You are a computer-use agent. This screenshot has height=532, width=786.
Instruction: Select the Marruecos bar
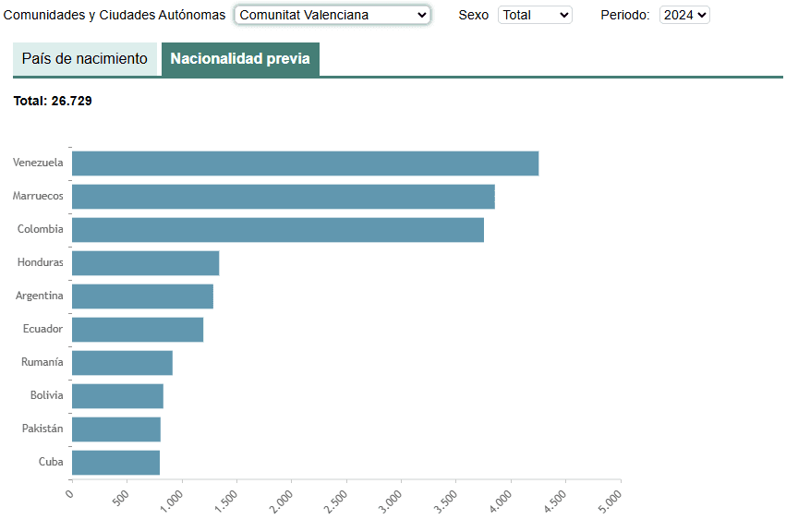tap(283, 197)
